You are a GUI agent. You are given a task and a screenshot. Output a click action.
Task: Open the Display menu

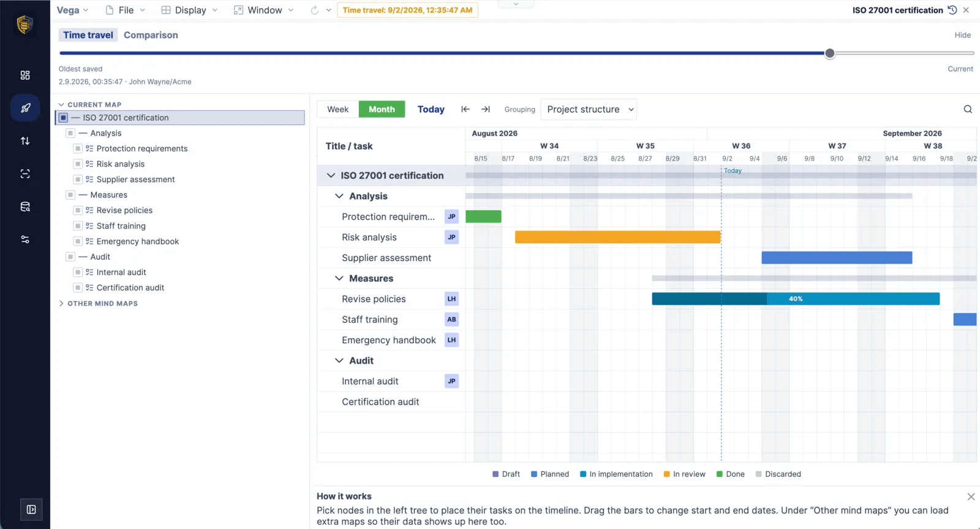click(x=189, y=10)
